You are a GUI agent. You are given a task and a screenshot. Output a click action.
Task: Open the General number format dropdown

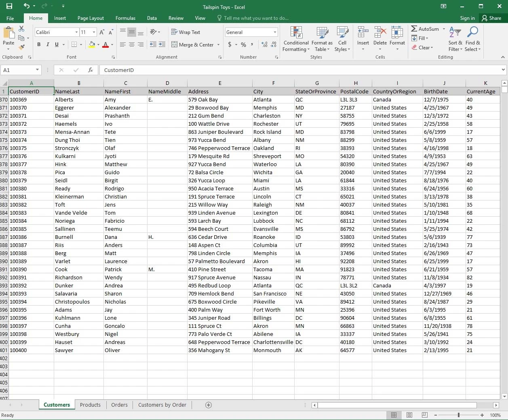click(275, 32)
